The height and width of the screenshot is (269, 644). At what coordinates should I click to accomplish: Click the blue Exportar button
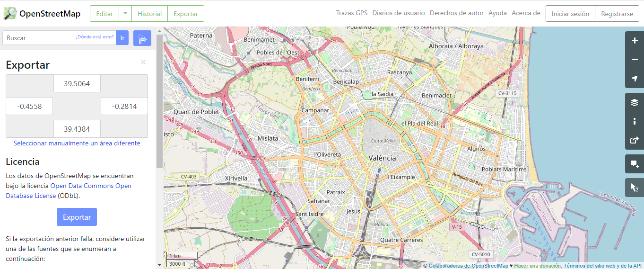pos(77,217)
